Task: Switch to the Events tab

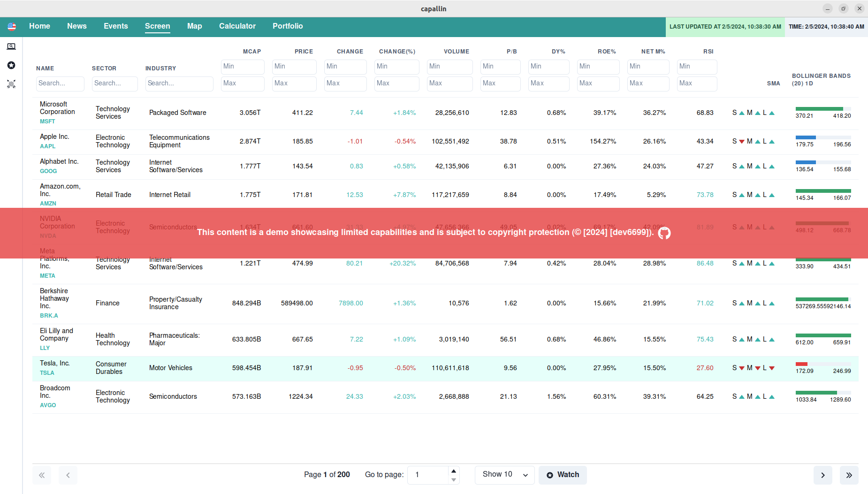Action: (x=116, y=26)
